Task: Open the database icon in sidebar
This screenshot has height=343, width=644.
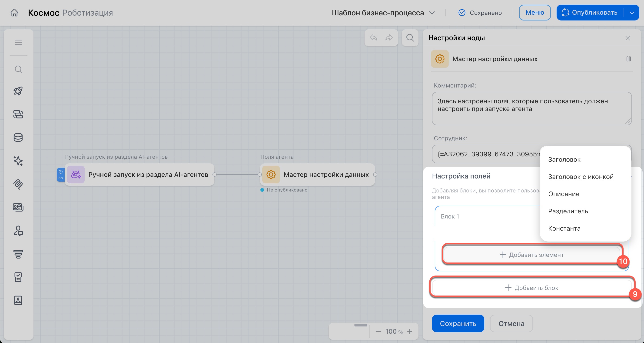Action: tap(18, 138)
